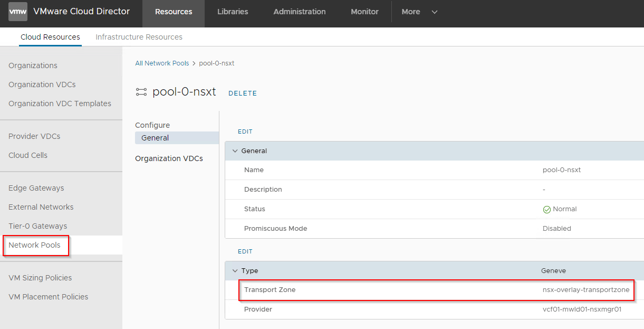Image resolution: width=644 pixels, height=329 pixels.
Task: Click the pool-0-nsxt name value
Action: (x=562, y=170)
